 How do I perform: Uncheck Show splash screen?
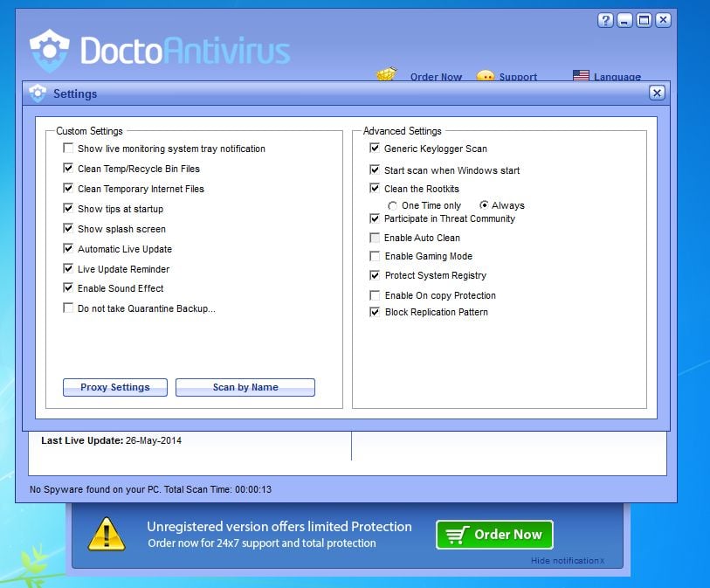pyautogui.click(x=68, y=229)
